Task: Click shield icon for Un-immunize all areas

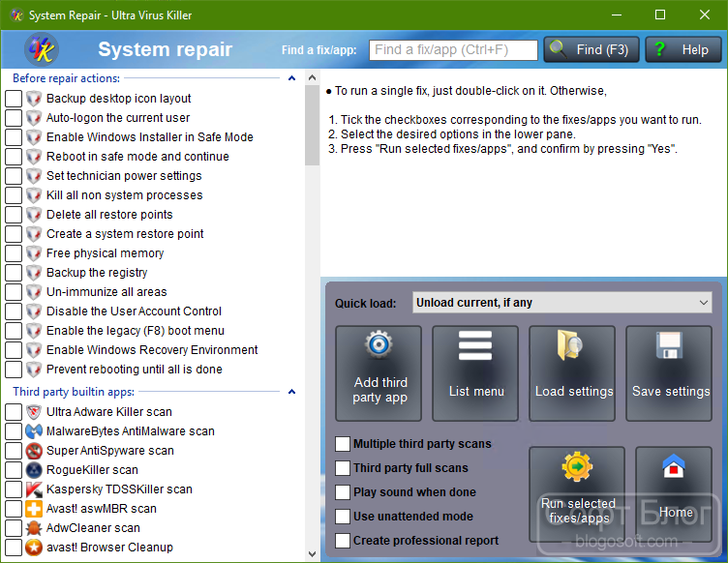Action: pyautogui.click(x=34, y=292)
